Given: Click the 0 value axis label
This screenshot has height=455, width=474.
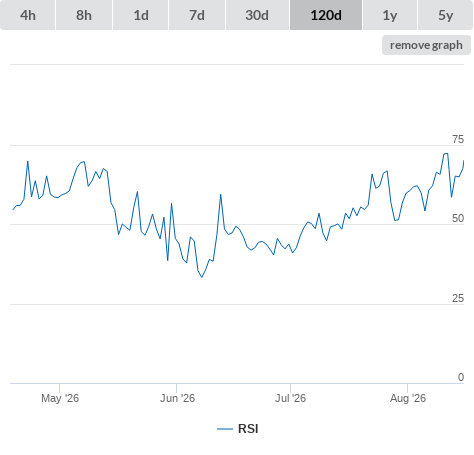Looking at the screenshot, I should coord(461,377).
